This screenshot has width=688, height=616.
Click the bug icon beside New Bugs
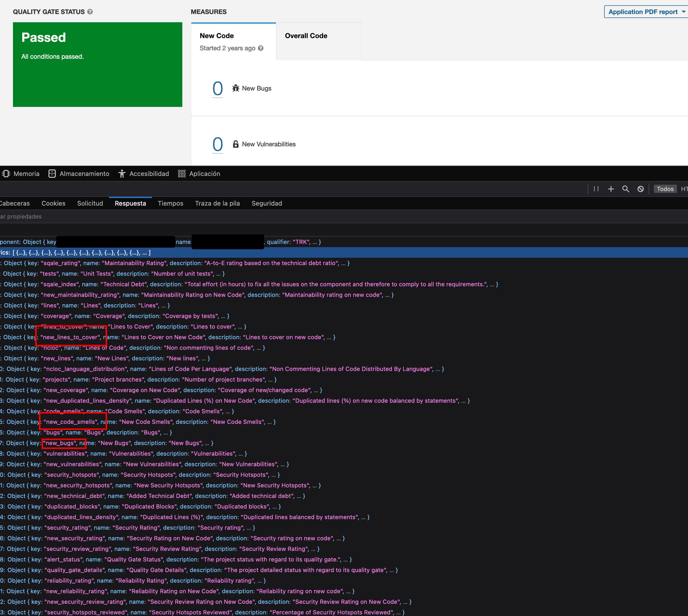click(x=235, y=88)
